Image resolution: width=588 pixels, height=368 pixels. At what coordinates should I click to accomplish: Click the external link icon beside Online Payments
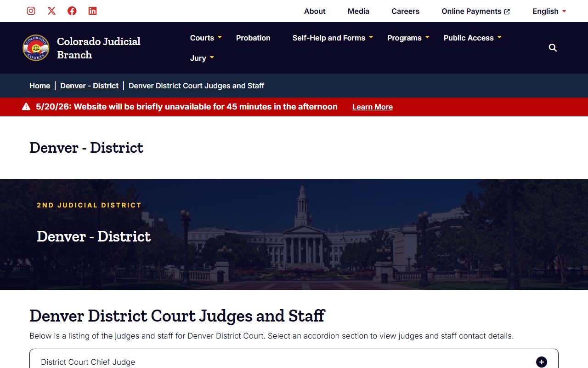click(507, 11)
